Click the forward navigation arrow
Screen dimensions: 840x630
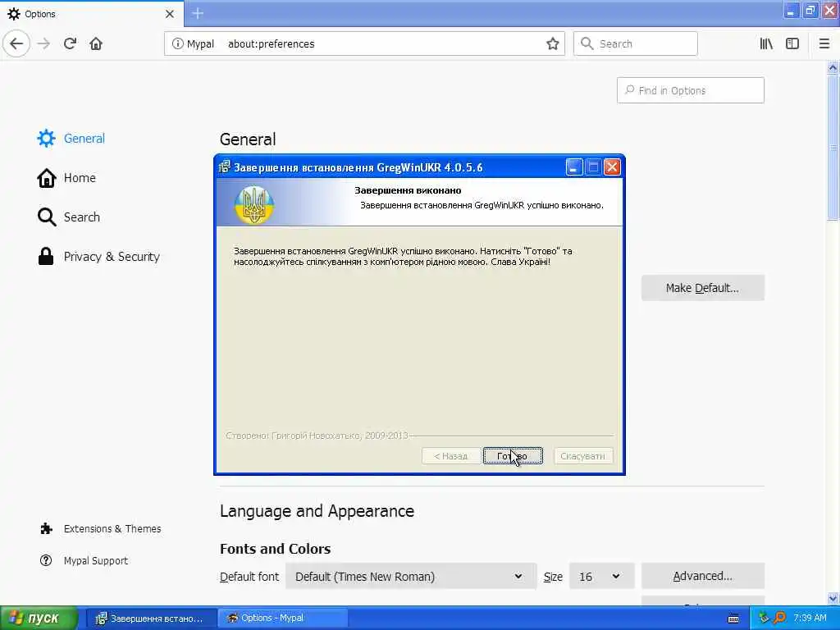coord(44,43)
